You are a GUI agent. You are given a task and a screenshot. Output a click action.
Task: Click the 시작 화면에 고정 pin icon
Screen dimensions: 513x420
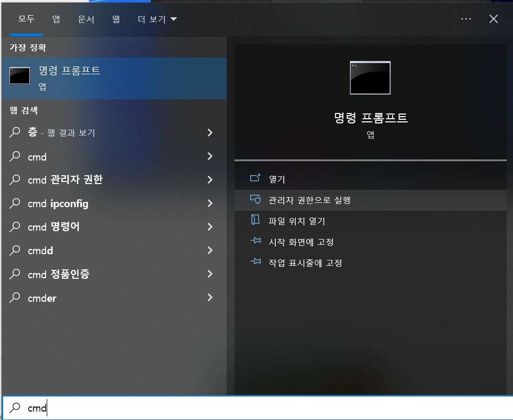(x=255, y=242)
